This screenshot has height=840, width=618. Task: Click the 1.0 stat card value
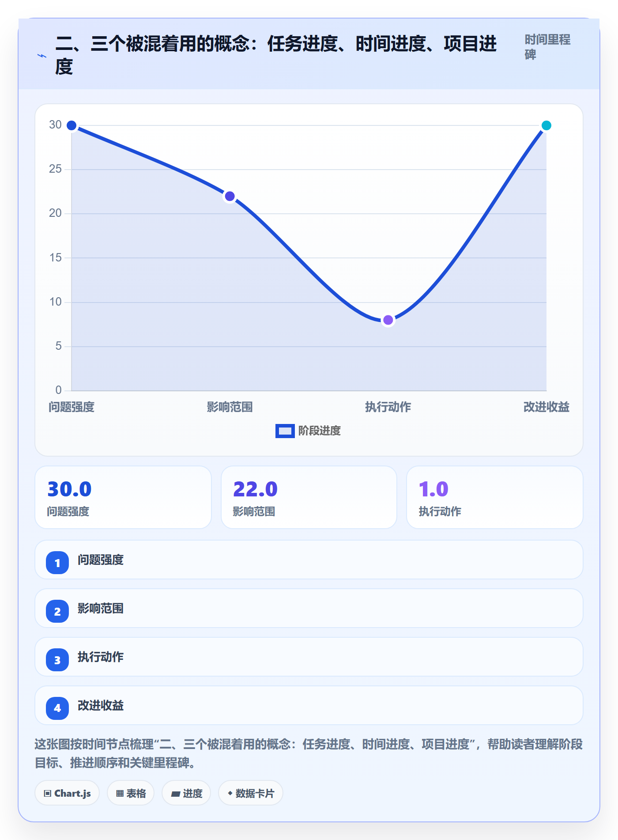coord(433,489)
